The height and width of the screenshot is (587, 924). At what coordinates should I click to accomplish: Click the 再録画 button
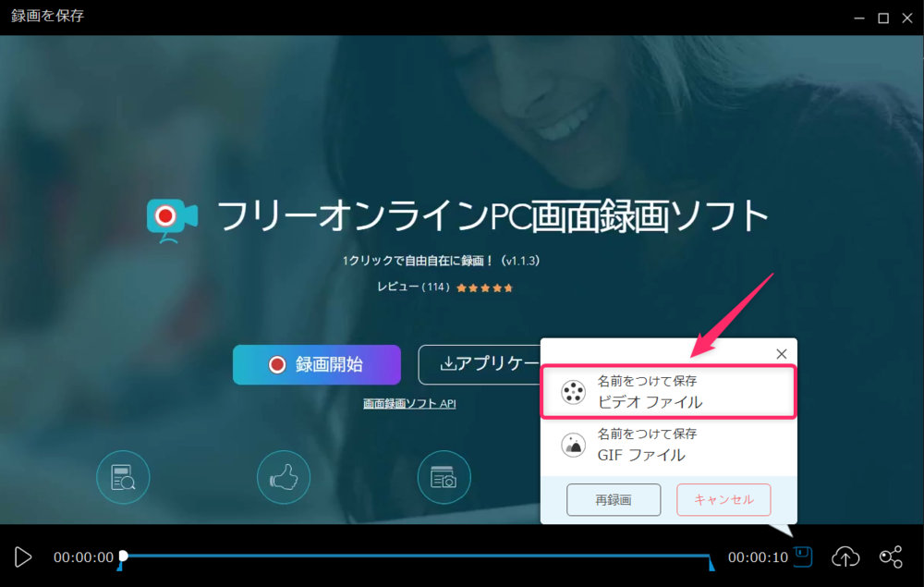tap(614, 500)
